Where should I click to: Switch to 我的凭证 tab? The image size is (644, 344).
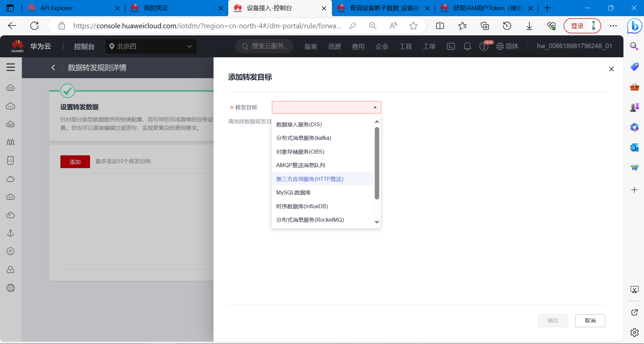pyautogui.click(x=177, y=8)
